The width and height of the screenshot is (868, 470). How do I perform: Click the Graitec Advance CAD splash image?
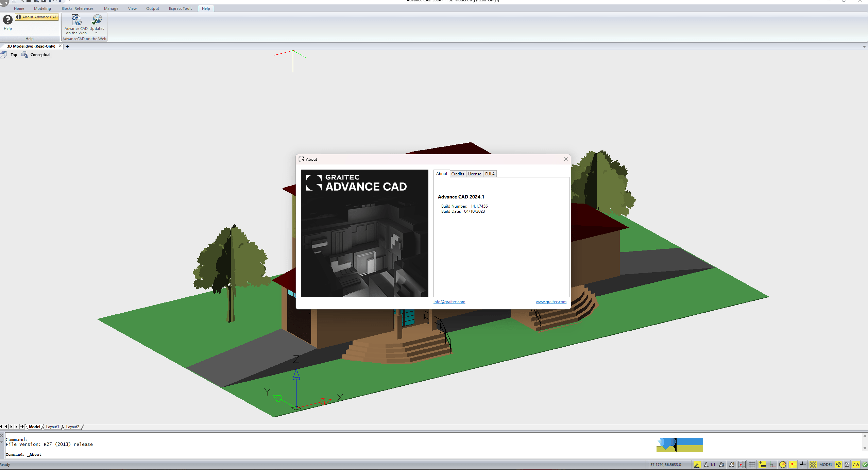tap(364, 233)
